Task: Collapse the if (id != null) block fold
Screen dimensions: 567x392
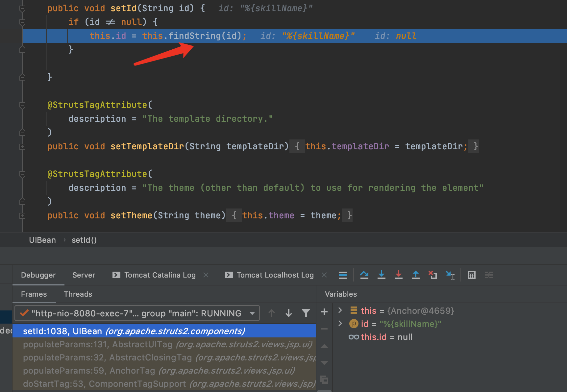Action: [22, 22]
